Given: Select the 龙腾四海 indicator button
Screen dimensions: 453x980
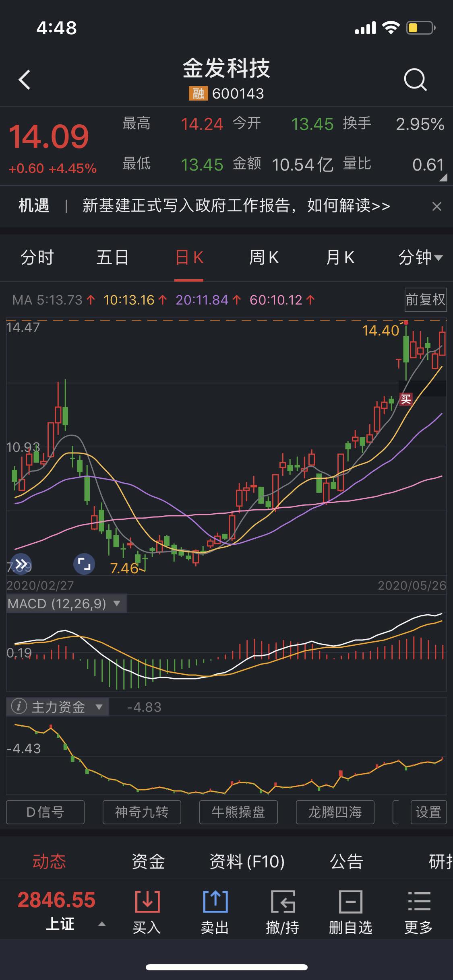Looking at the screenshot, I should 335,812.
